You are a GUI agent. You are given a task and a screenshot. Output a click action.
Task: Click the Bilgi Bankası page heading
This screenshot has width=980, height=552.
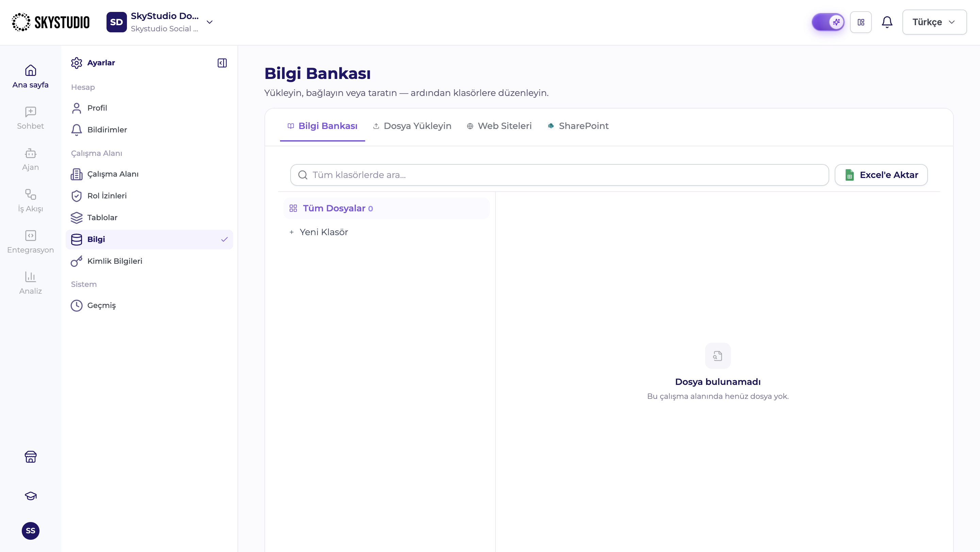pos(317,74)
